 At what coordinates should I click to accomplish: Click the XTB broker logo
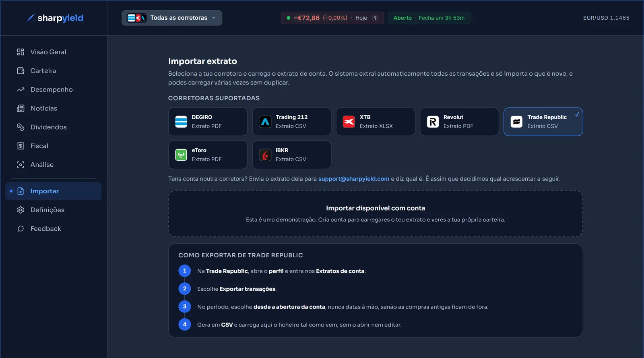[x=349, y=122]
